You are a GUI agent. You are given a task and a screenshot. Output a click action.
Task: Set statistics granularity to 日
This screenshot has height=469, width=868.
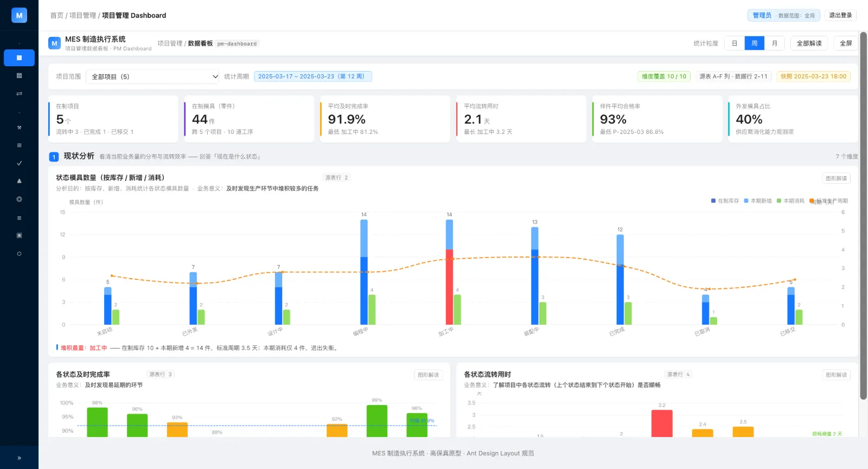click(735, 43)
